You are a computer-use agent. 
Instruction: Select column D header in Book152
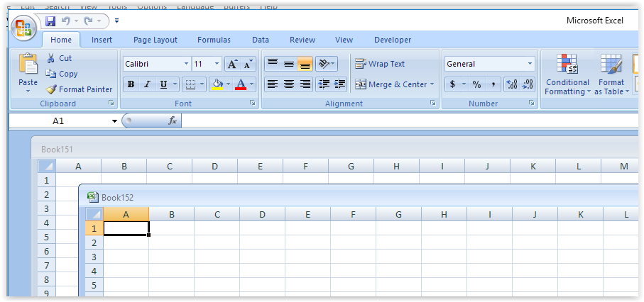point(262,214)
